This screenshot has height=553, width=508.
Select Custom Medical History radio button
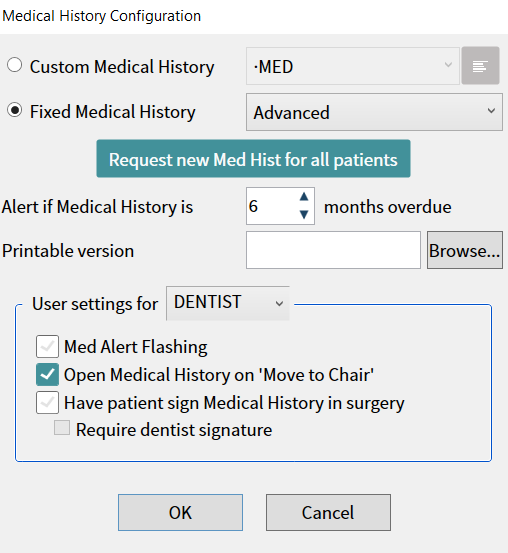pos(15,65)
